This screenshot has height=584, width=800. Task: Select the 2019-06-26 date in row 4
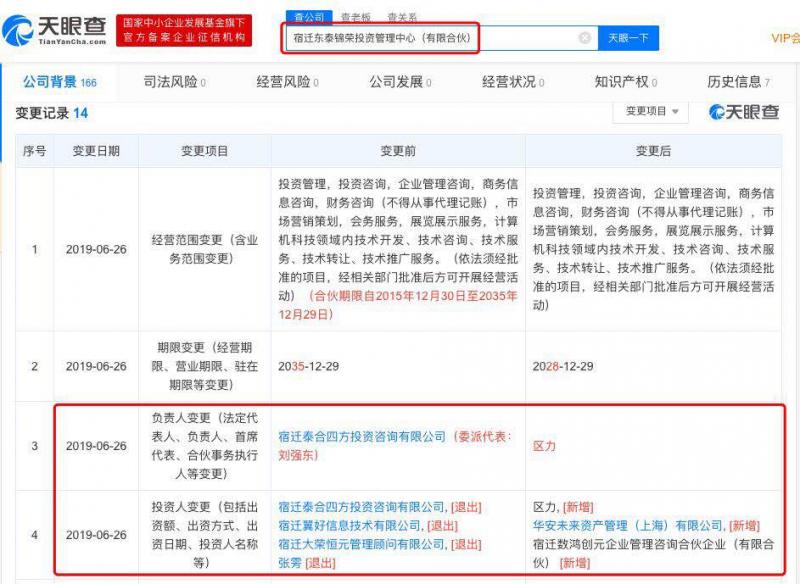click(96, 535)
